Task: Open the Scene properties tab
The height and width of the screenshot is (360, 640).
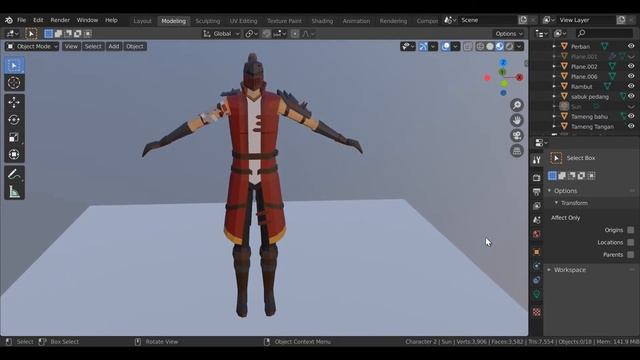Action: pyautogui.click(x=537, y=220)
